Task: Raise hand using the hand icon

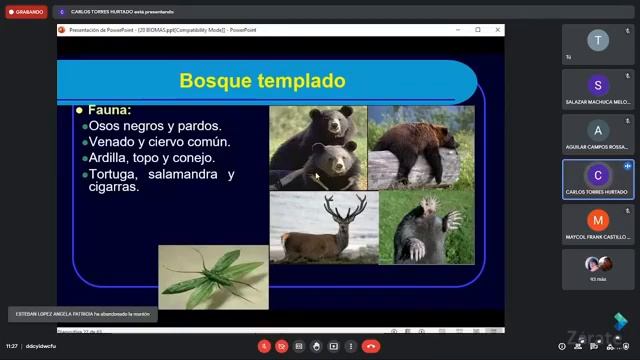Action: 316,347
